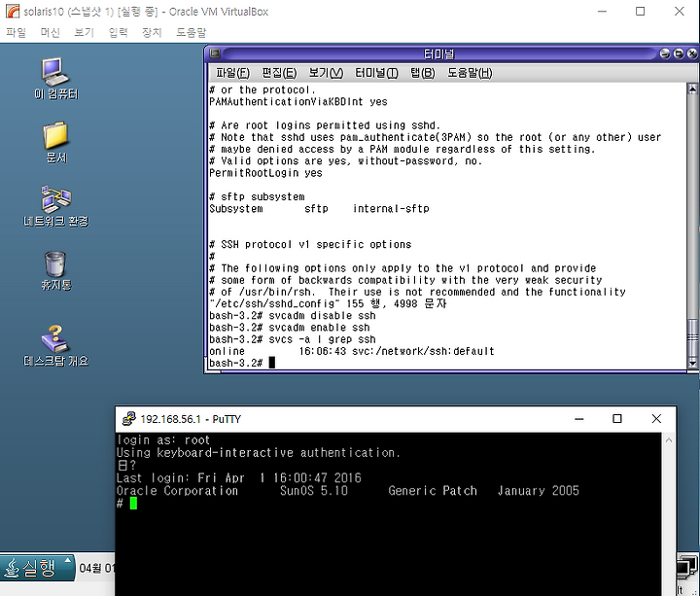Image resolution: width=700 pixels, height=596 pixels.
Task: Click the 'svcadm disable ssh' command line
Action: [x=293, y=316]
